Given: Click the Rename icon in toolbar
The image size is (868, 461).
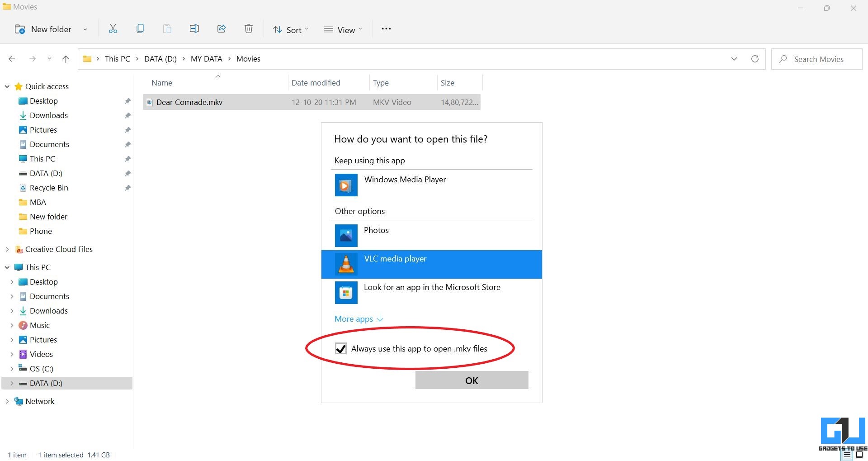Looking at the screenshot, I should coord(194,29).
